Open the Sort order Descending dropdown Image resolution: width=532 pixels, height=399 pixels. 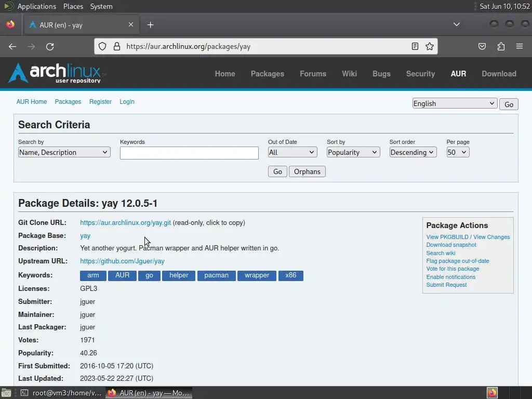click(413, 152)
